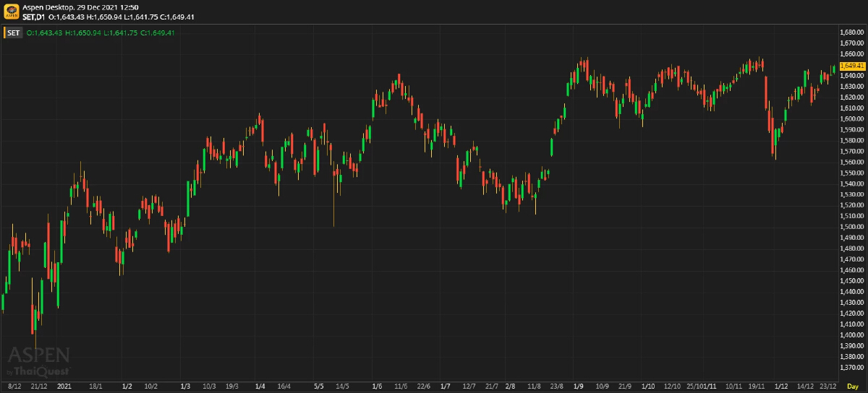Click the 2021 year marker on time axis
Viewport: 868px width, 393px height.
(x=64, y=386)
